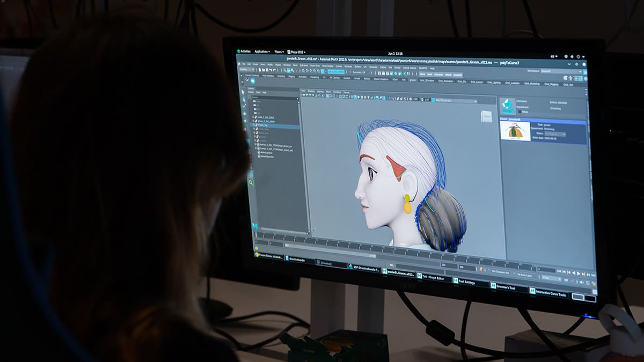Select the Grid_Animation shelf tab
This screenshot has height=362, width=644.
pyautogui.click(x=445, y=80)
